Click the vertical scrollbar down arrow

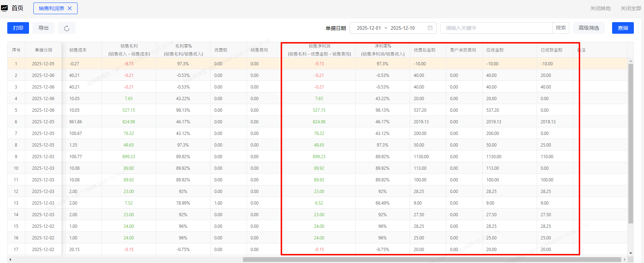(631, 253)
